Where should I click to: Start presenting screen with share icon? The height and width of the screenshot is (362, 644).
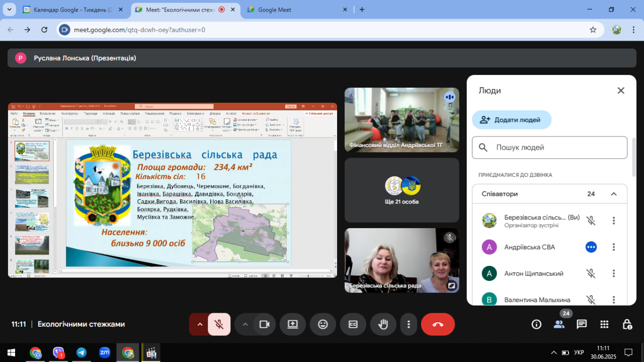pos(293,324)
